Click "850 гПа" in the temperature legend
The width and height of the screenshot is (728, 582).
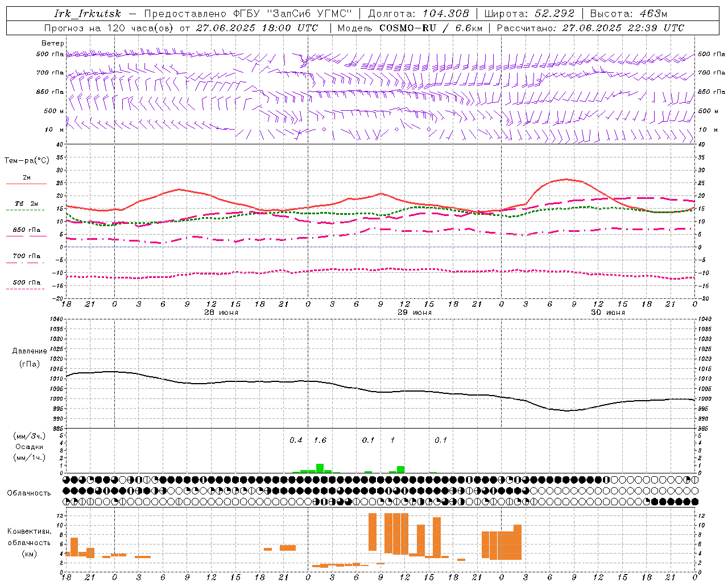click(x=26, y=230)
